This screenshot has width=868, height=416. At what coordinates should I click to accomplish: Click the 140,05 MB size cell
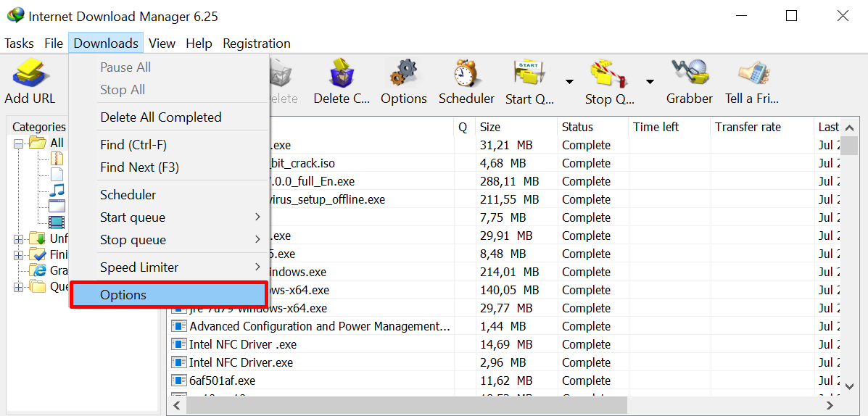pos(509,290)
